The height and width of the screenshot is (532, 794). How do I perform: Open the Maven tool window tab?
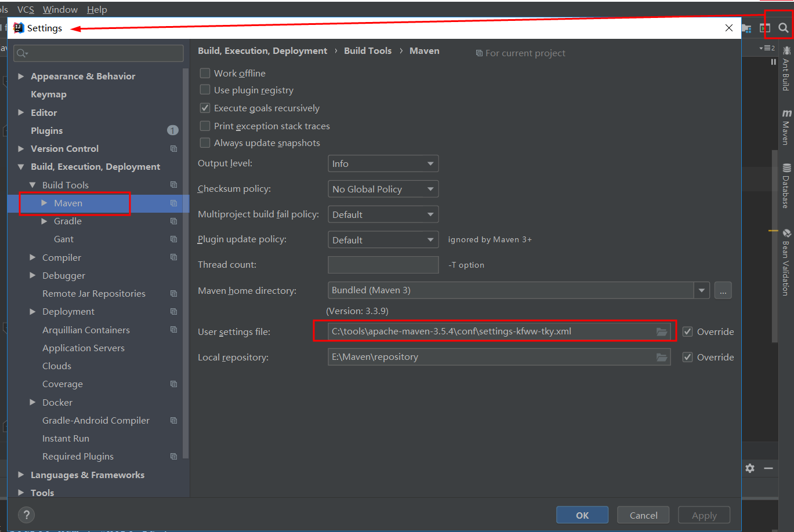tap(786, 126)
